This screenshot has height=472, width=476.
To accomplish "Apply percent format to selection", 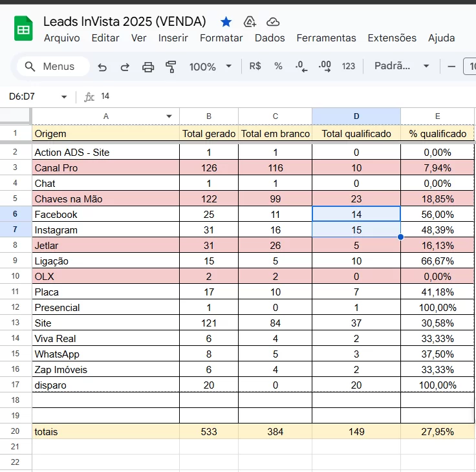I will tap(278, 67).
